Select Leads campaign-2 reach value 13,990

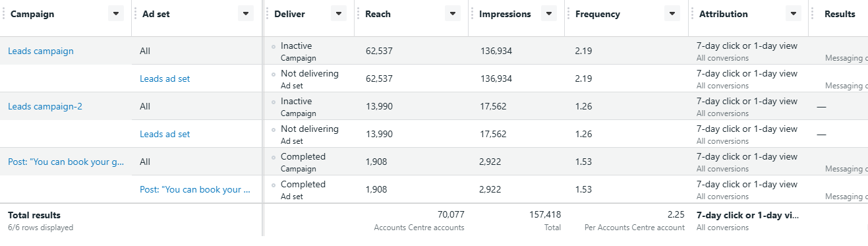click(379, 106)
